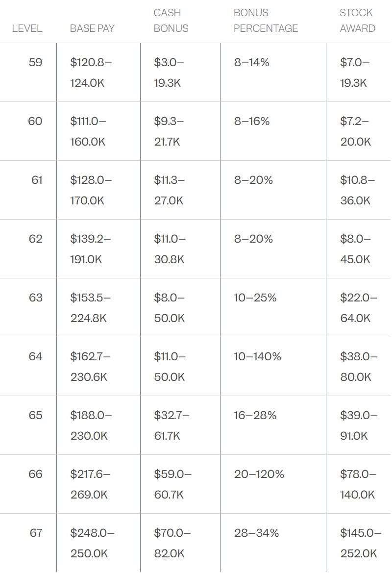Select the 10–25% bonus percentage cell
This screenshot has height=574, width=392.
click(255, 298)
